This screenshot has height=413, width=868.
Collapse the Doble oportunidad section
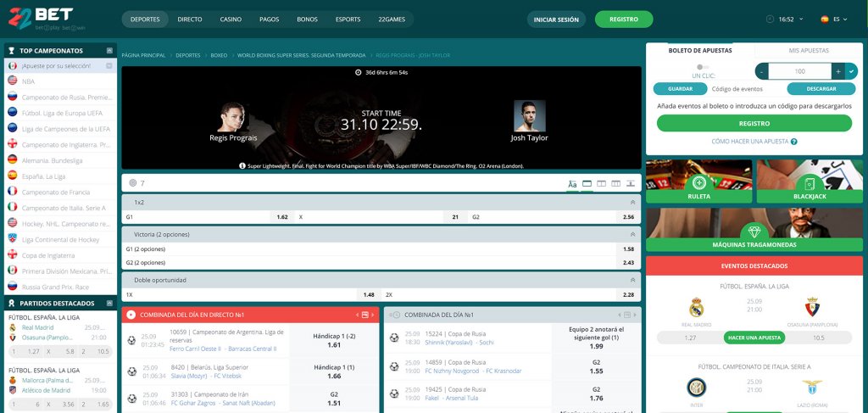632,280
